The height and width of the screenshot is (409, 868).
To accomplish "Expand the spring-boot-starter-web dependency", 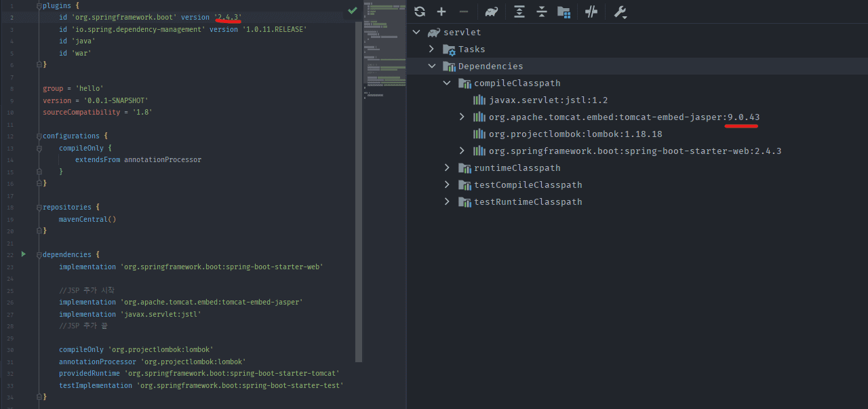I will (x=462, y=151).
